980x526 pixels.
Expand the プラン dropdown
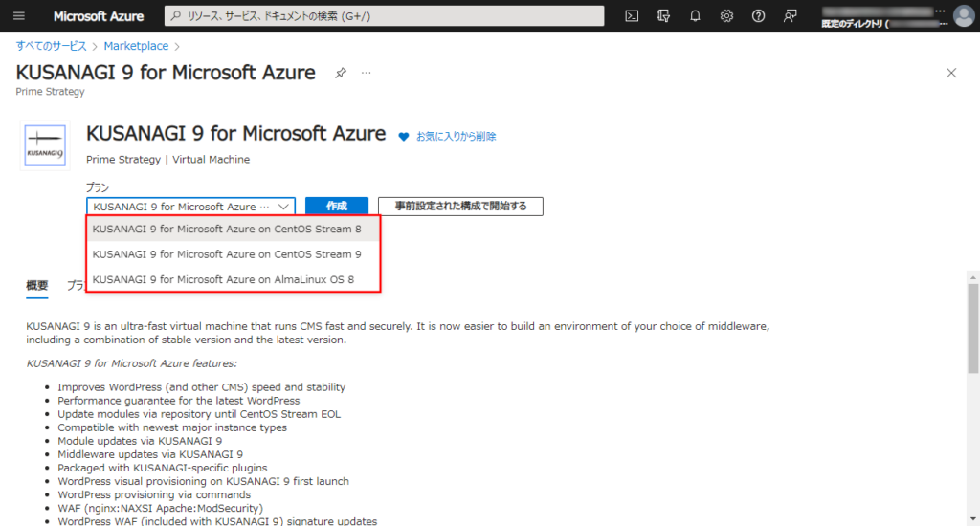(x=190, y=207)
